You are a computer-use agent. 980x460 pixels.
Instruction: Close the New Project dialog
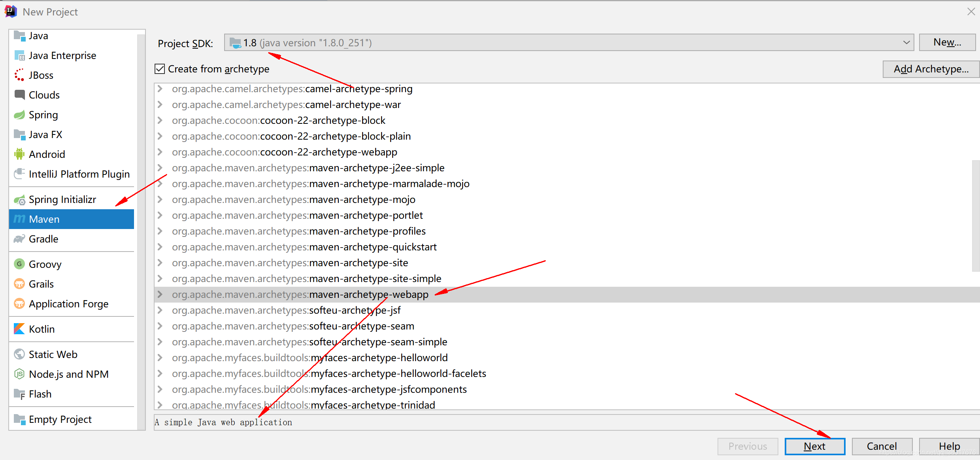[x=971, y=11]
